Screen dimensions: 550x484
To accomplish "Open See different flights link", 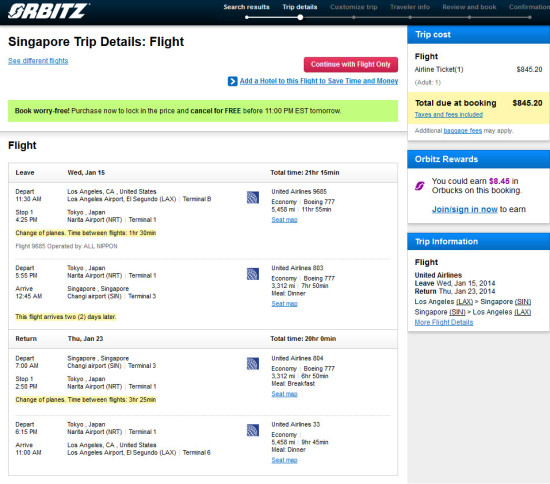I will [38, 61].
